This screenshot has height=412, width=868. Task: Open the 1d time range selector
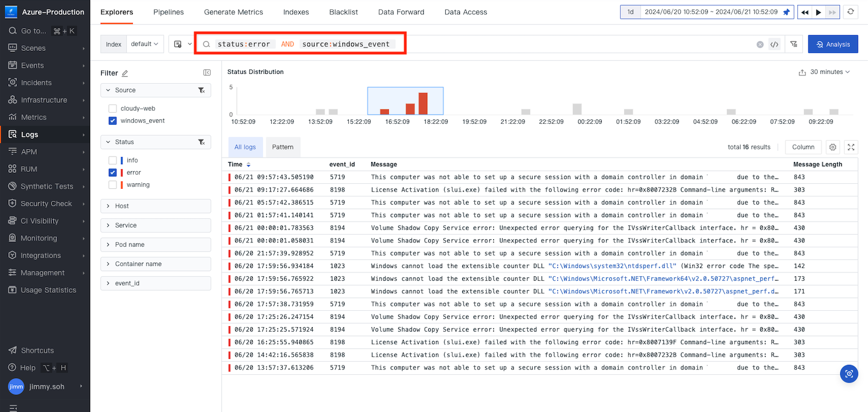(630, 12)
